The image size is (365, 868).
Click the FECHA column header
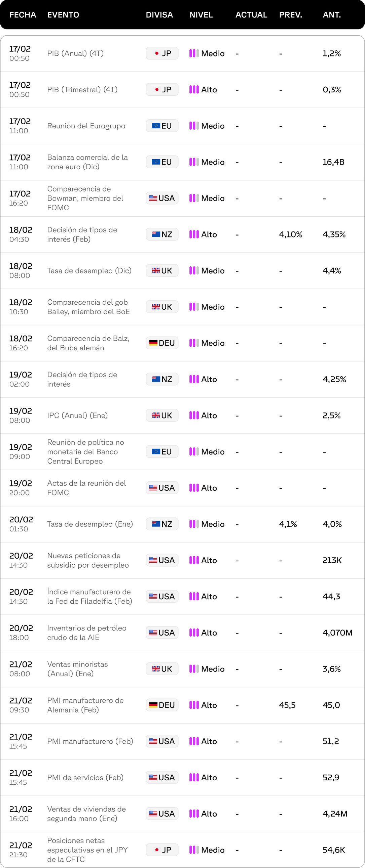pos(23,15)
